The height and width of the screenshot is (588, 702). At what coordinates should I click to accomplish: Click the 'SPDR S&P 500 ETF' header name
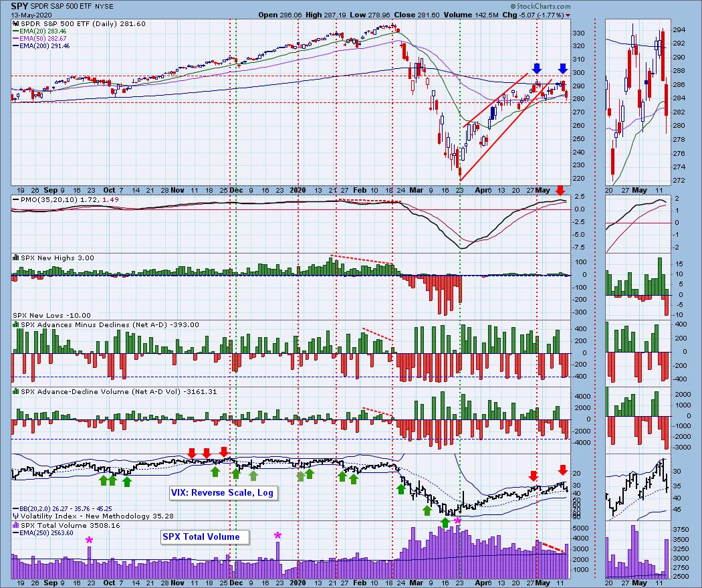pyautogui.click(x=62, y=6)
